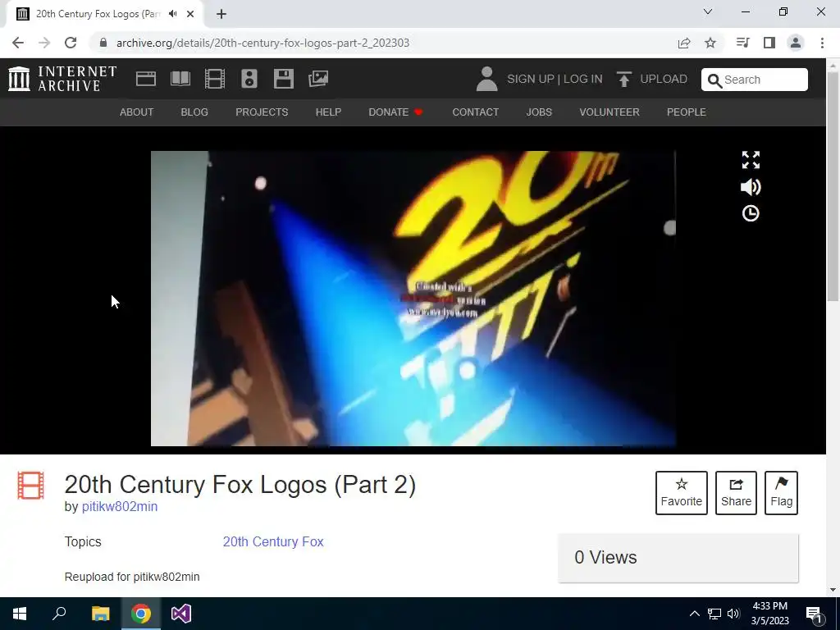Click the page vertical scrollbar thumb
Viewport: 840px width, 630px height.
coord(833,186)
